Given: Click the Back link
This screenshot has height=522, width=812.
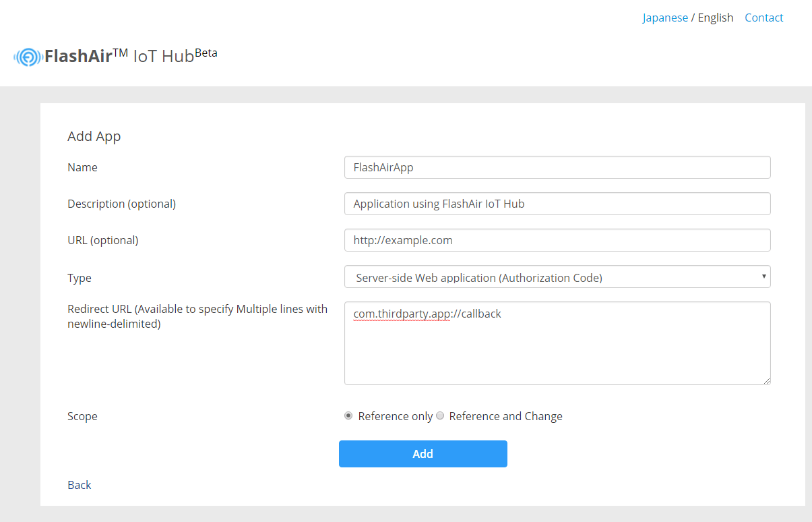Looking at the screenshot, I should click(x=79, y=484).
